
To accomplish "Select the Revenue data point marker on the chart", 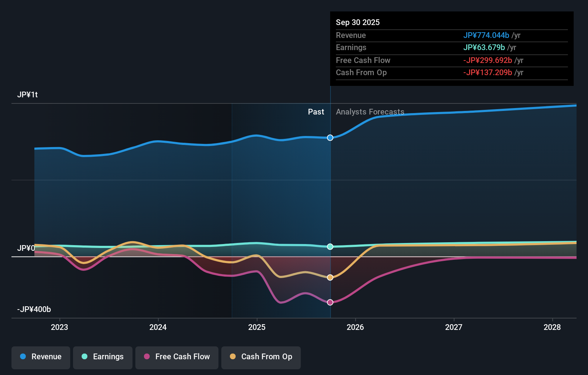I will pyautogui.click(x=330, y=137).
